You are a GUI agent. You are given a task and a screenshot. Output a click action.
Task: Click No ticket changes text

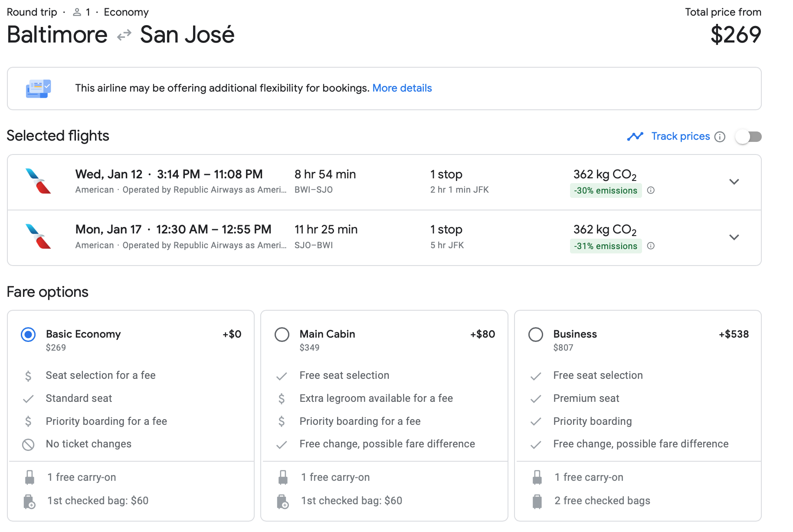[88, 444]
